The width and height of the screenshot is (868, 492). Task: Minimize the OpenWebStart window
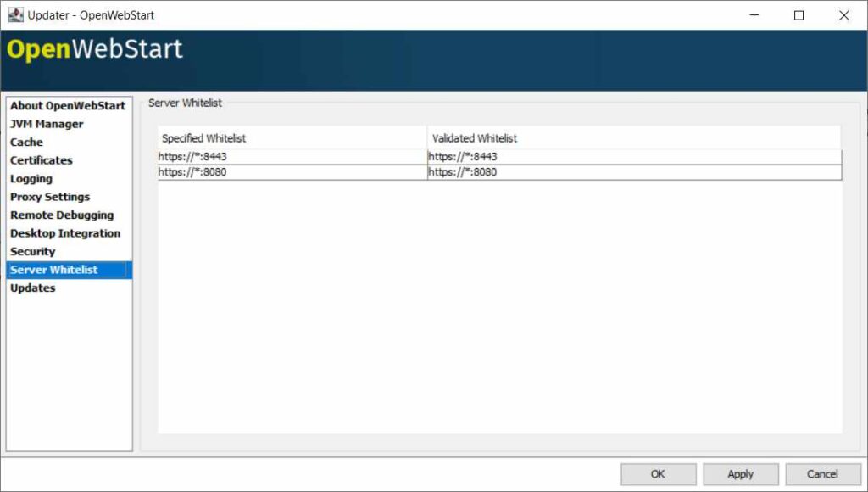pyautogui.click(x=754, y=15)
